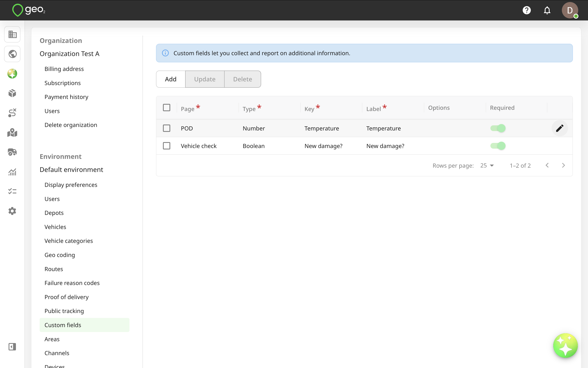Open the help question mark icon
This screenshot has width=588, height=368.
point(527,10)
